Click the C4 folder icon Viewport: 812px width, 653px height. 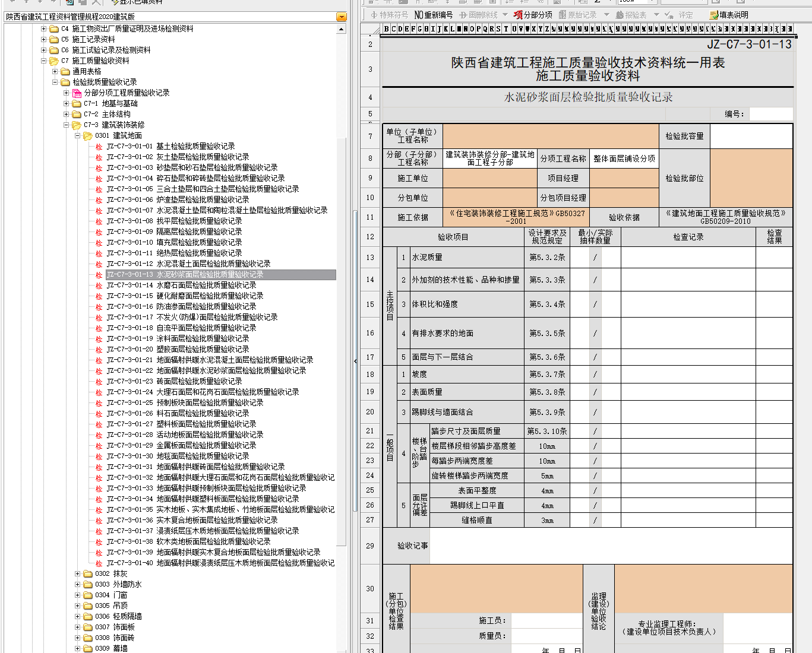click(54, 28)
